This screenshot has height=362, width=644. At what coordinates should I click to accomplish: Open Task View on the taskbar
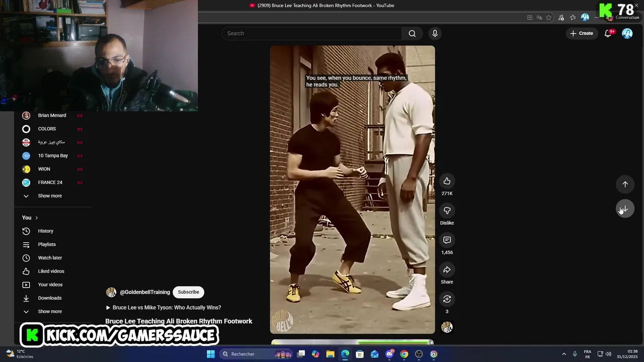pos(301,354)
